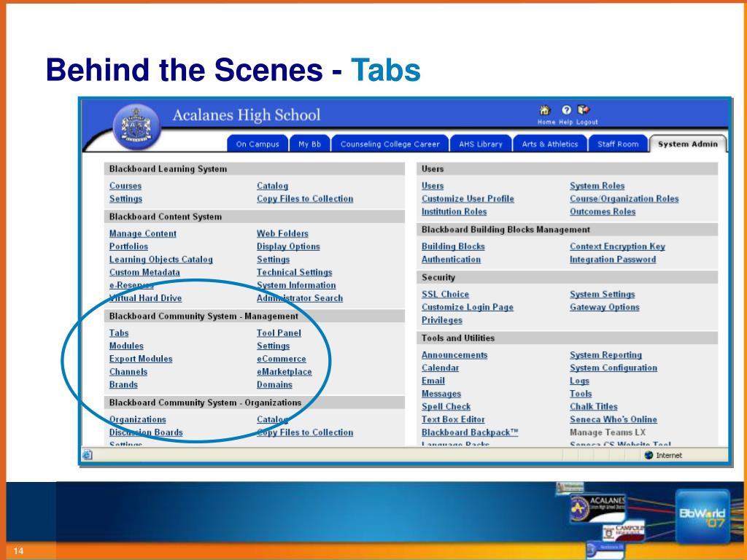747x560 pixels.
Task: Click the System Information link
Action: click(296, 285)
